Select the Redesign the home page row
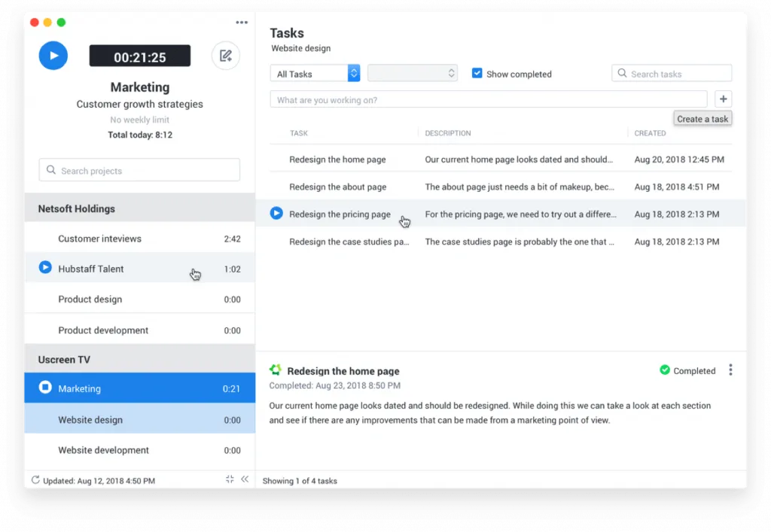This screenshot has height=532, width=771. pyautogui.click(x=501, y=160)
